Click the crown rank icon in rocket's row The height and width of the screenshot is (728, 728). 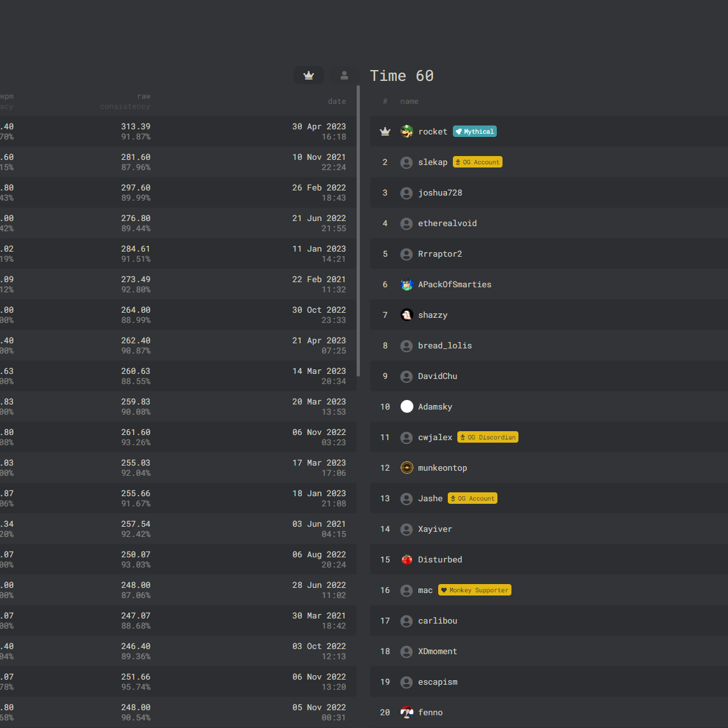click(385, 132)
